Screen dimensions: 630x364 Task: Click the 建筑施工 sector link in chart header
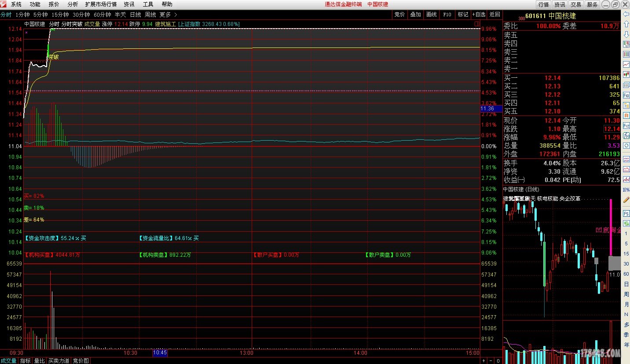pyautogui.click(x=165, y=24)
